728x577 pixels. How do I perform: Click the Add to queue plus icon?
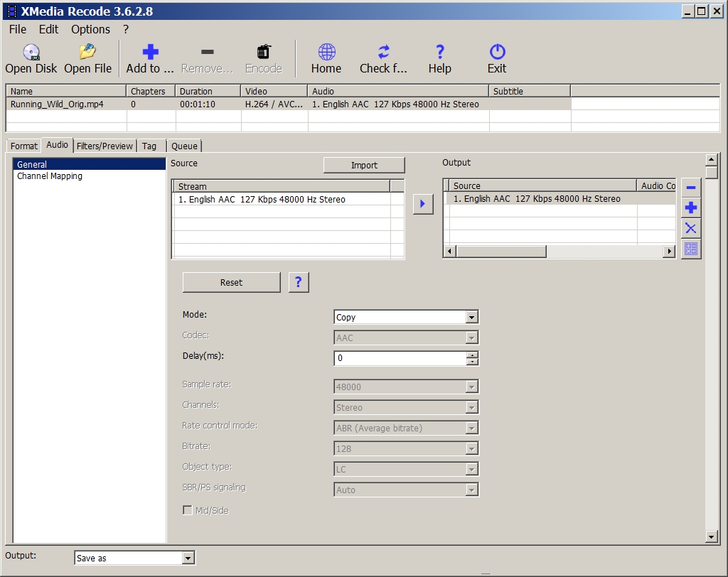(x=150, y=52)
